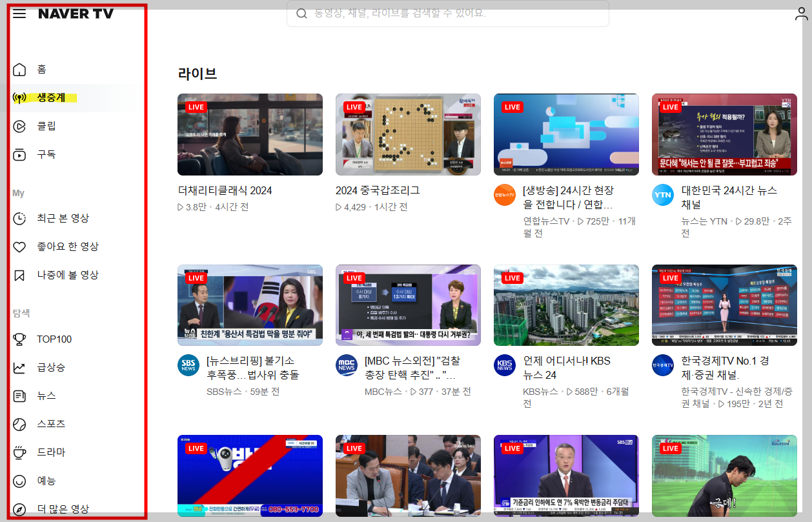Open 한국경제TV No.1 경제·증권 채널 title
This screenshot has width=812, height=522.
click(x=726, y=368)
